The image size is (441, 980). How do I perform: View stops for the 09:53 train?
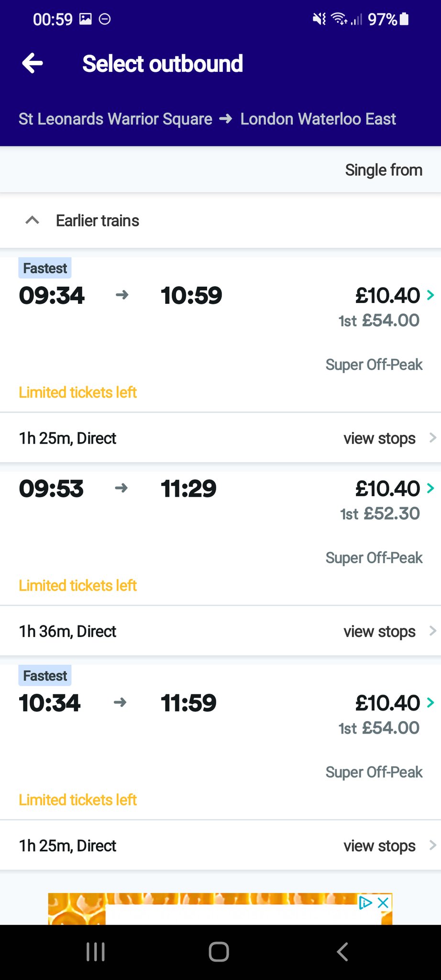tap(379, 632)
